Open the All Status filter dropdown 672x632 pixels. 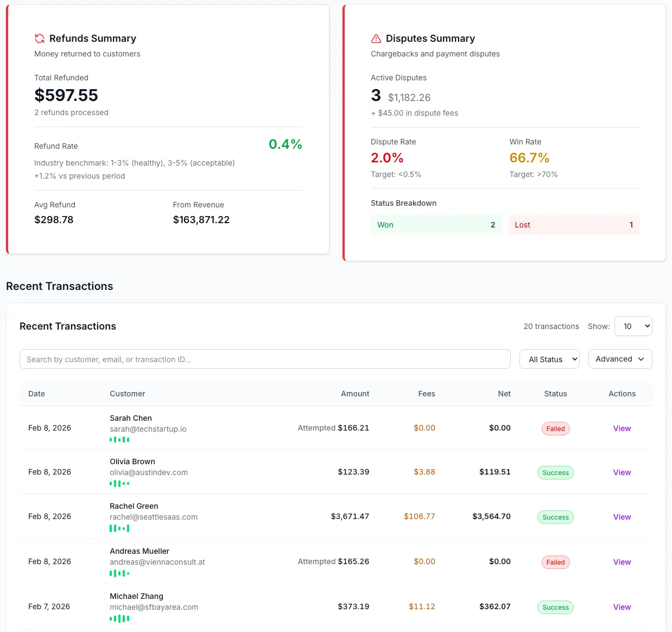550,359
